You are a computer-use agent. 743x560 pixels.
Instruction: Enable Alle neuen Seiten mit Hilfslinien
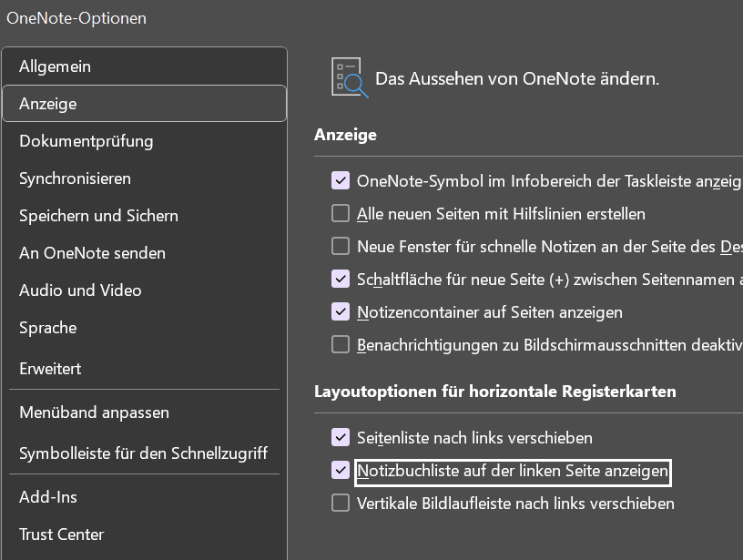(341, 213)
